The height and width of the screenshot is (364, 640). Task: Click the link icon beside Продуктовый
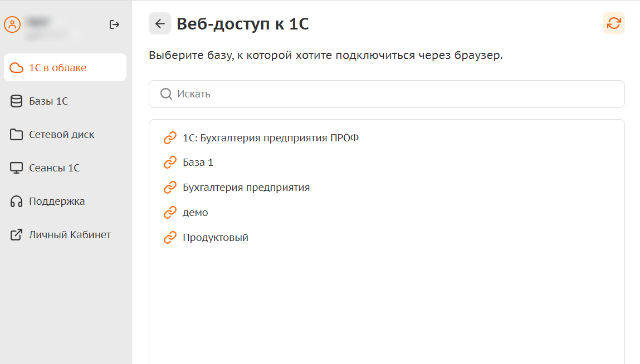[x=170, y=238]
